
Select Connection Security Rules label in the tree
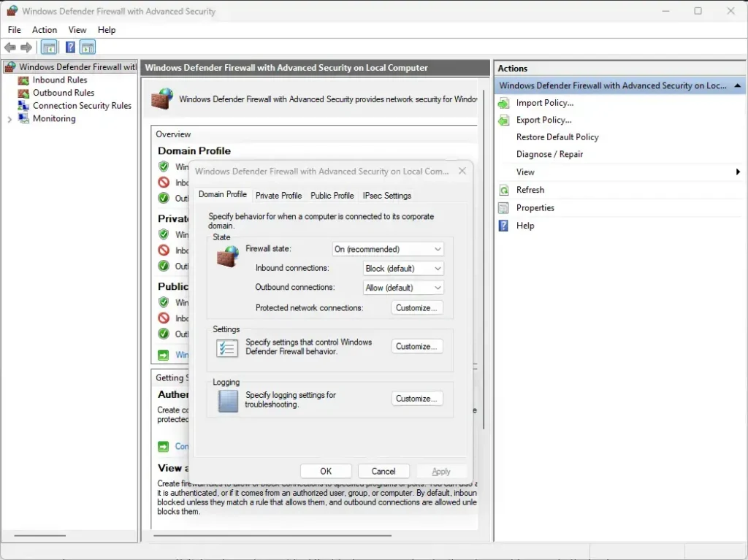click(82, 106)
